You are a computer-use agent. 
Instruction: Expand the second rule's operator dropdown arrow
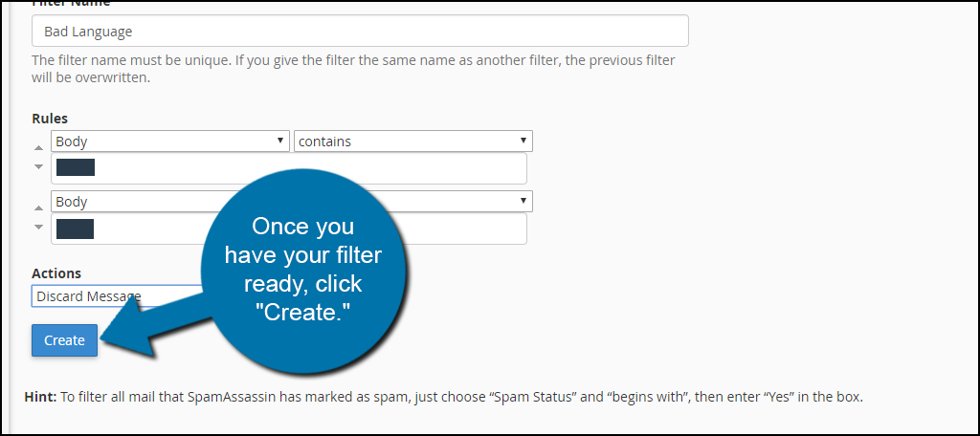pos(523,201)
